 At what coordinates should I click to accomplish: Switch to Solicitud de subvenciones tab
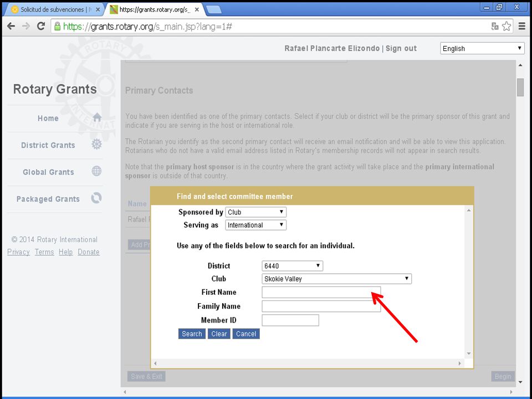(54, 10)
